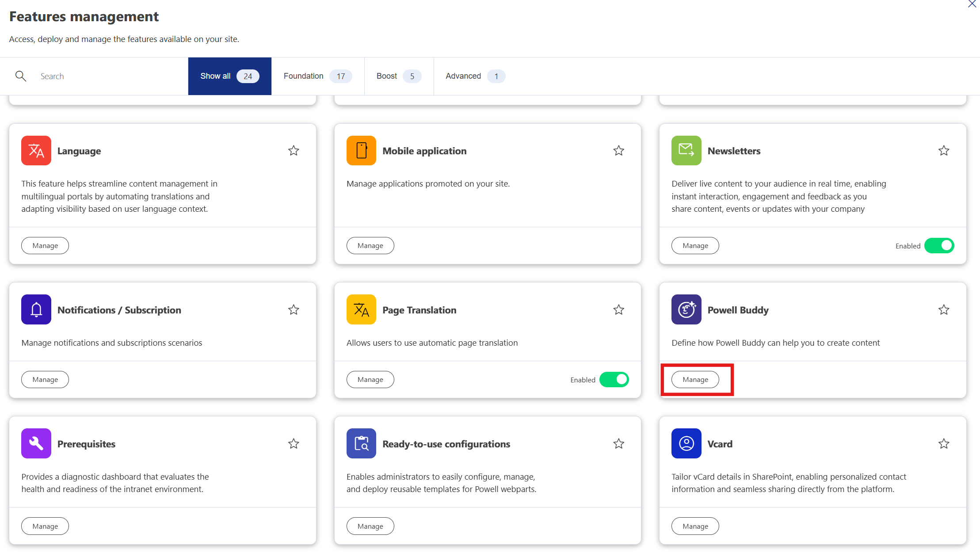Click the Powell Buddy description text
The height and width of the screenshot is (557, 980).
pos(776,343)
